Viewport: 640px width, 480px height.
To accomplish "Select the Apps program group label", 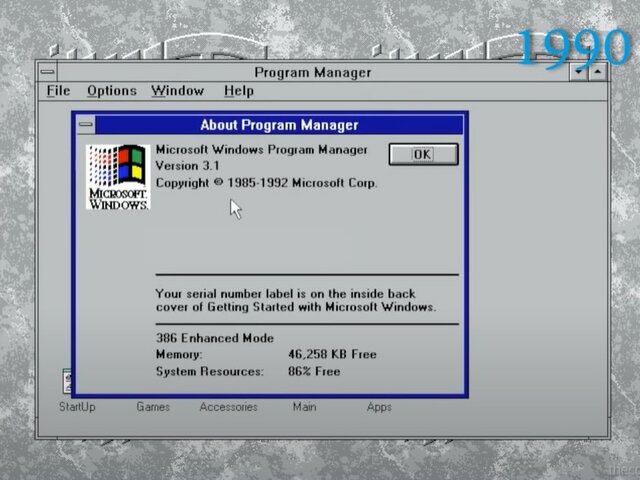I will point(379,407).
